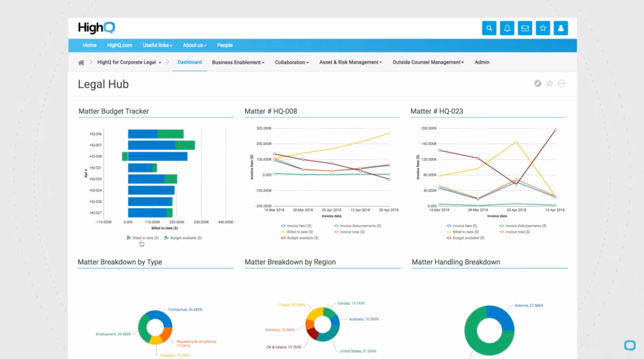Click the search magnifier icon
The width and height of the screenshot is (644, 359).
pyautogui.click(x=489, y=28)
